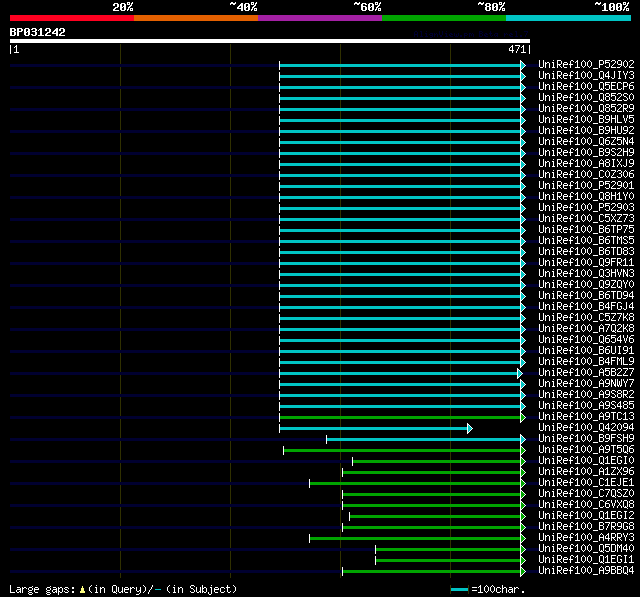This screenshot has width=640, height=597.
Task: Click the UniRef100_A9BBQ4 label
Action: pos(586,571)
